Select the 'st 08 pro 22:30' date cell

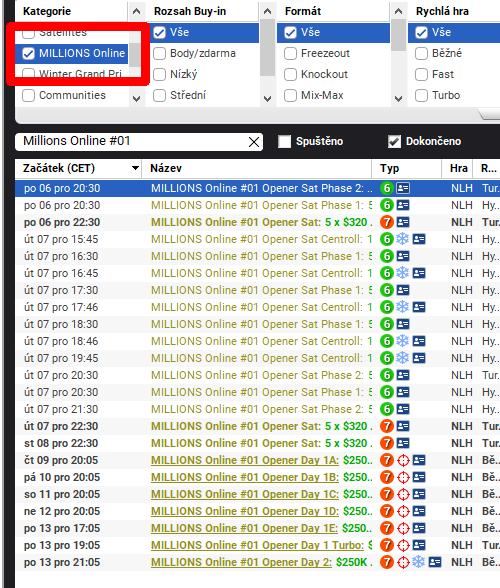(62, 443)
